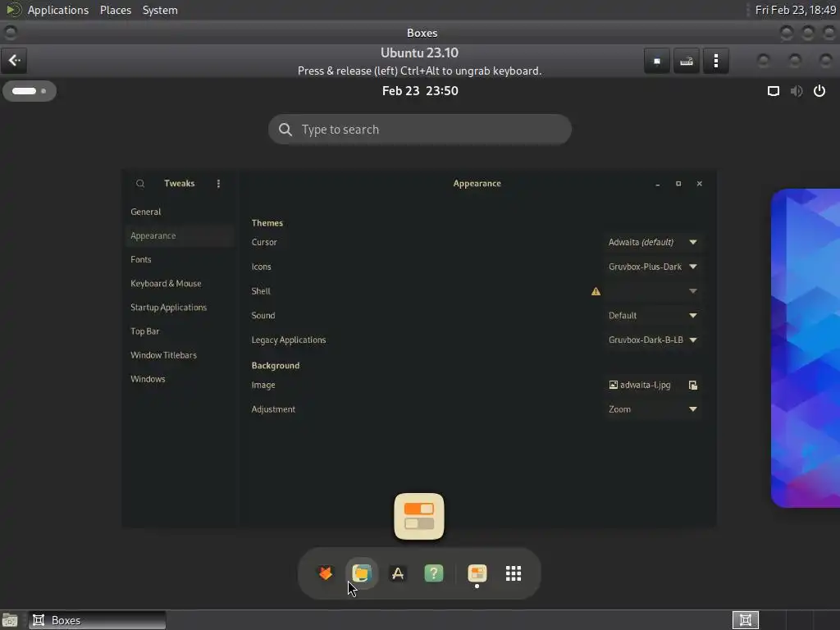Click the background image file chooser icon

692,385
